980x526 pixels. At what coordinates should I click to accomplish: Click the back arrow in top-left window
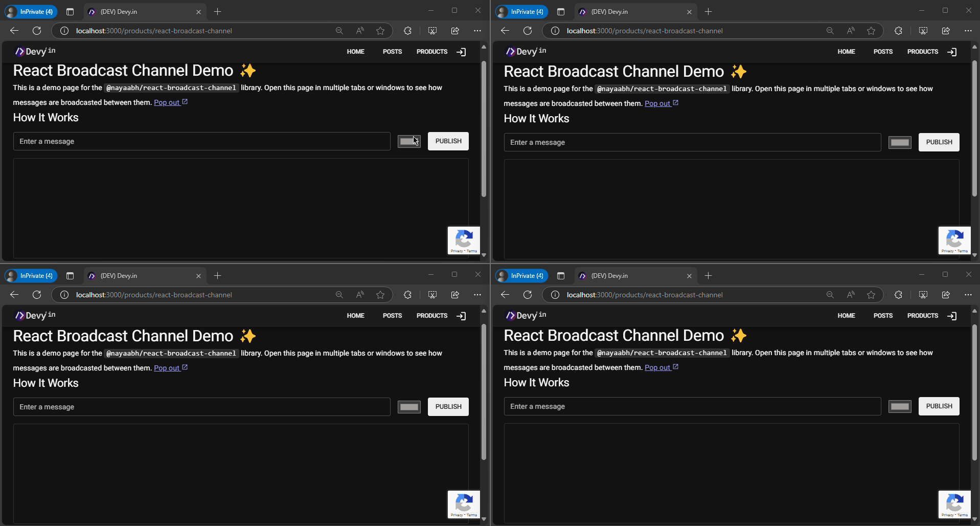pyautogui.click(x=14, y=31)
